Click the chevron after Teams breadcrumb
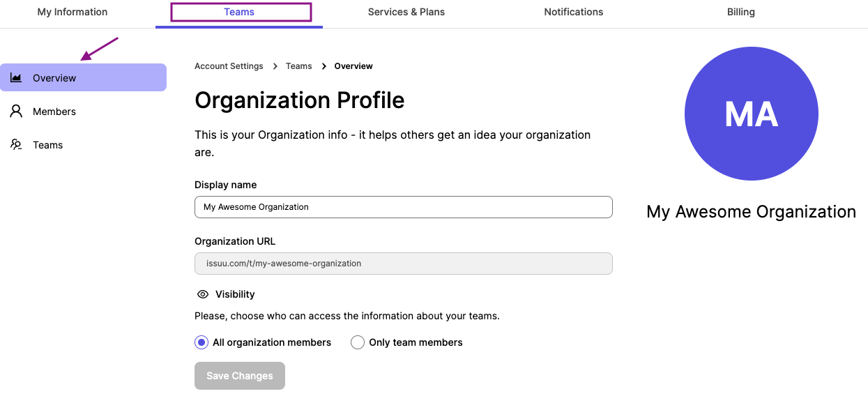 324,66
